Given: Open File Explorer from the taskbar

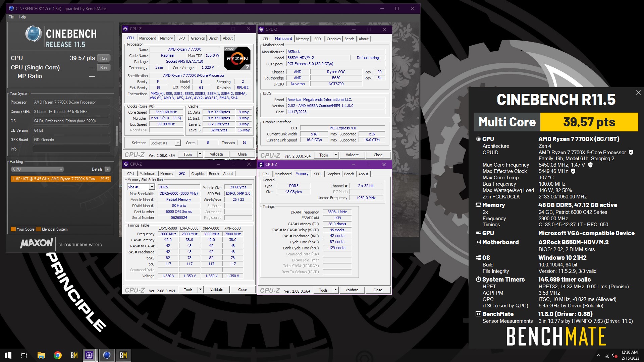Looking at the screenshot, I should click(41, 355).
